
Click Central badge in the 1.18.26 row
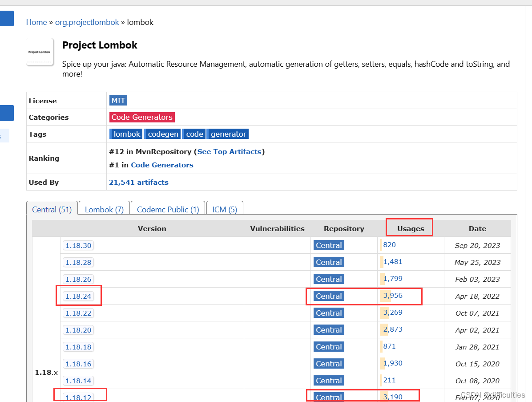coord(329,279)
